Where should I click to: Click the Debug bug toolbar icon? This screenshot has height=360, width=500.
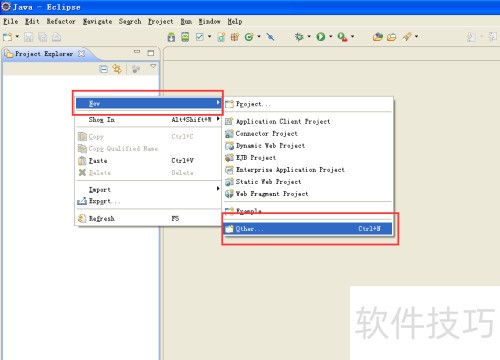[299, 37]
